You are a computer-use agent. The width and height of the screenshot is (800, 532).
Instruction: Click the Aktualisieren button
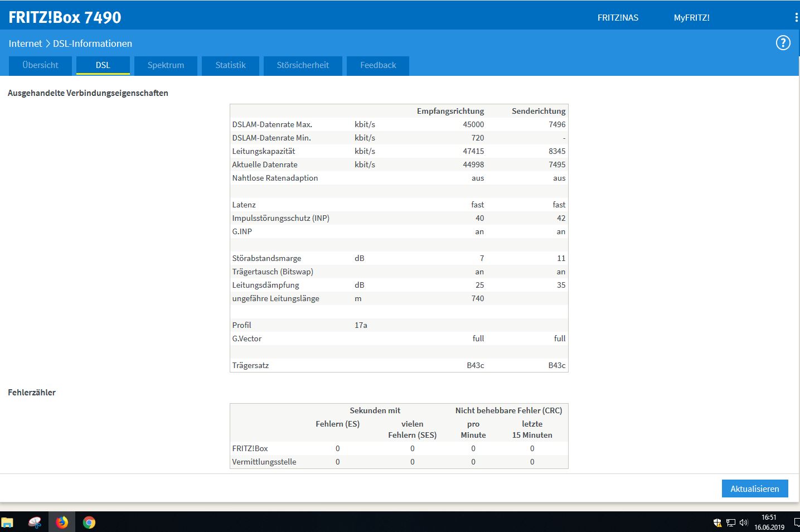point(755,489)
